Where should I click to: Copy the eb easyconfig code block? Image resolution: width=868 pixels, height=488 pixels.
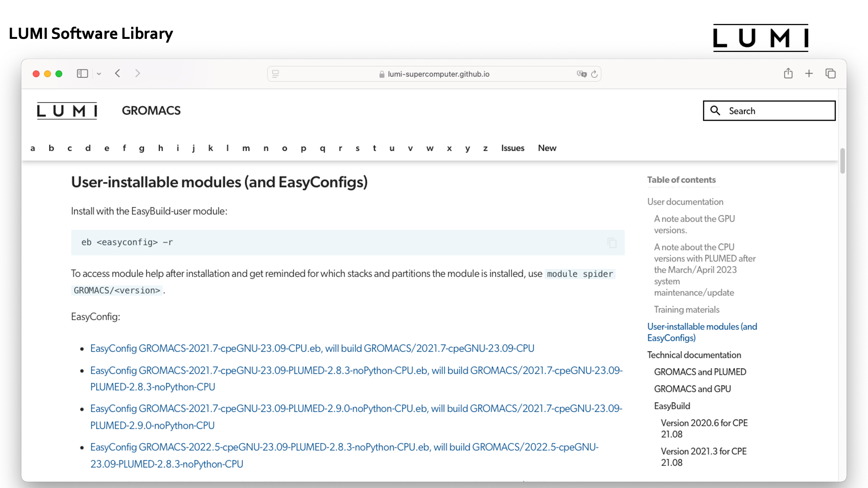(x=612, y=243)
